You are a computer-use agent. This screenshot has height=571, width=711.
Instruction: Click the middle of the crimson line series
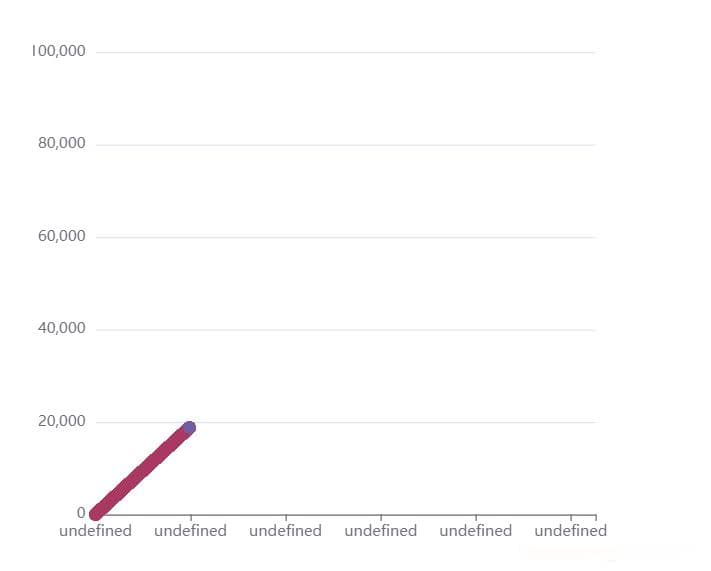(141, 471)
